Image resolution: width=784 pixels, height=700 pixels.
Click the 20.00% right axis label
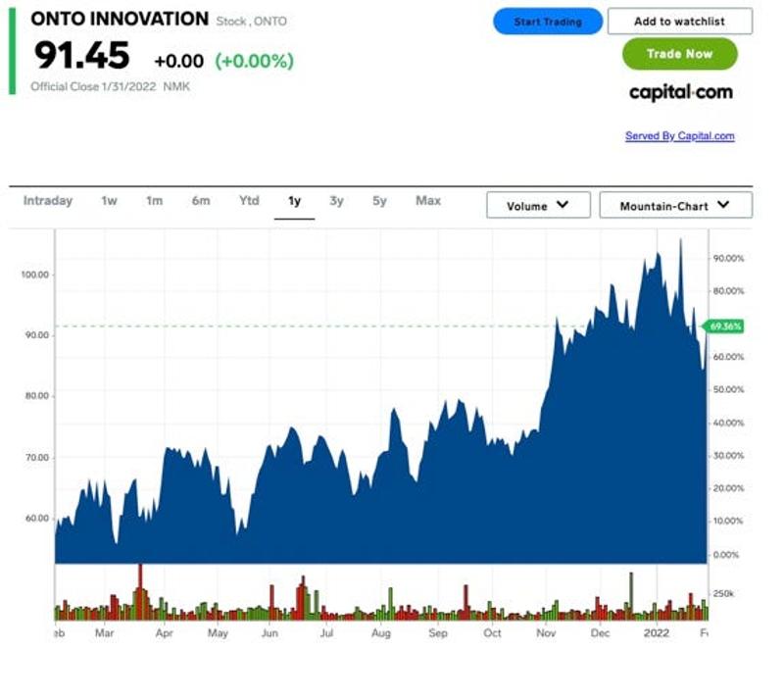[x=728, y=488]
